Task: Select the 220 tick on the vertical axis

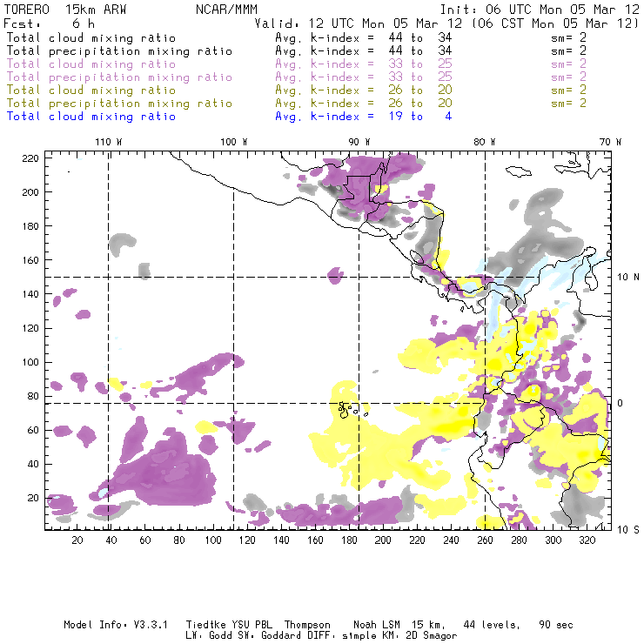Action: pos(30,158)
